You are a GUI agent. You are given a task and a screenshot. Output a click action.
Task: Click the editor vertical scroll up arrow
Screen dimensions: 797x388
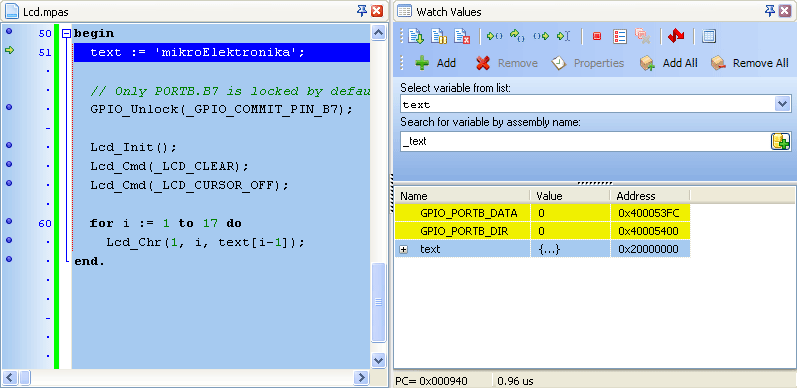click(379, 33)
